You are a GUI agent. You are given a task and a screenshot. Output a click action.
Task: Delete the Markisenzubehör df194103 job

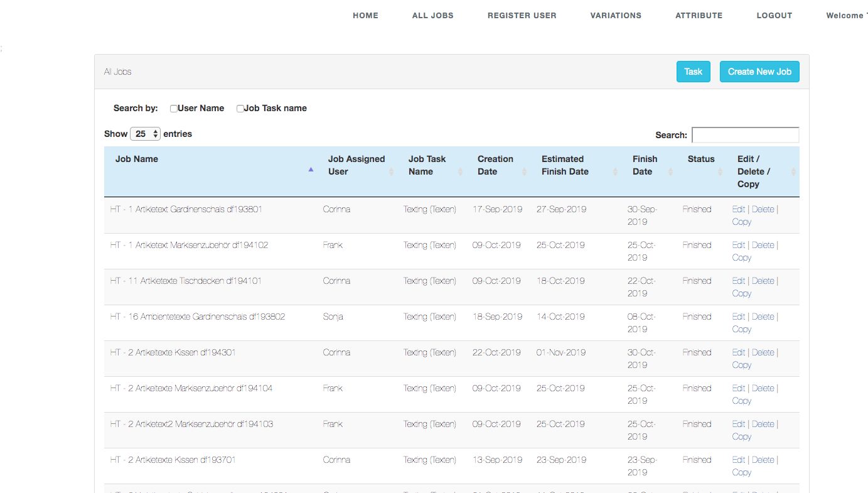(x=763, y=424)
